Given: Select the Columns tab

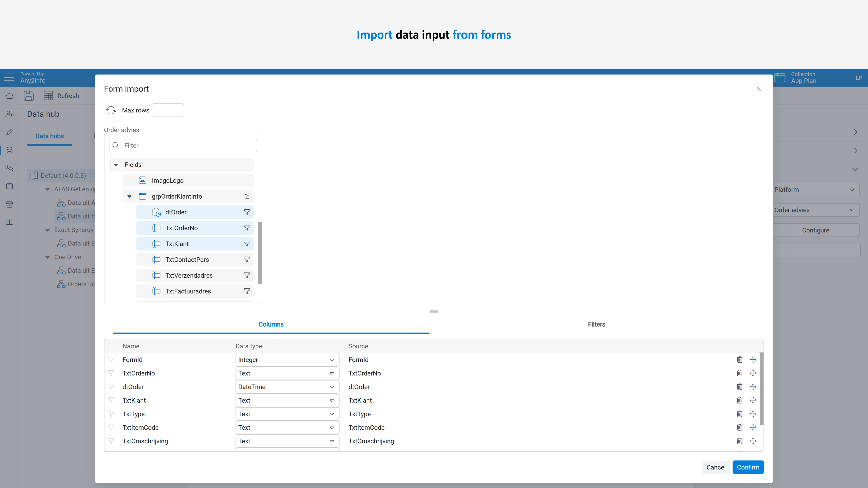Looking at the screenshot, I should pos(271,324).
